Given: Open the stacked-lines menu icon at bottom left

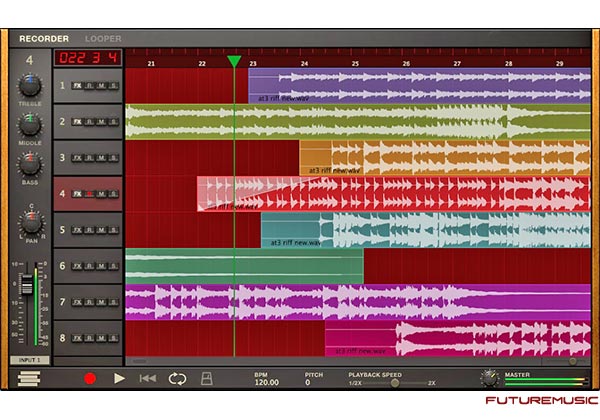Looking at the screenshot, I should click(29, 379).
